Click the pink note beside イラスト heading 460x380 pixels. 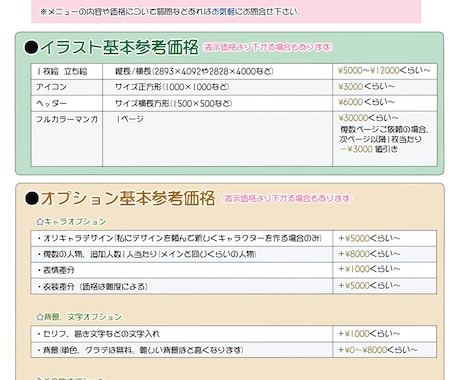[x=268, y=47]
